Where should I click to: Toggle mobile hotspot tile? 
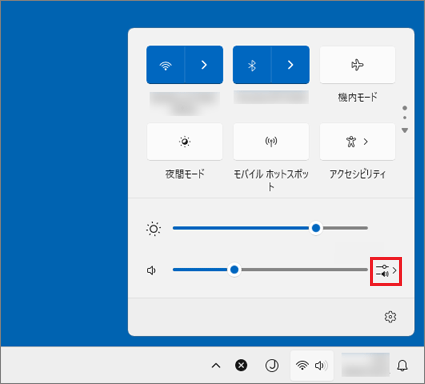click(271, 142)
